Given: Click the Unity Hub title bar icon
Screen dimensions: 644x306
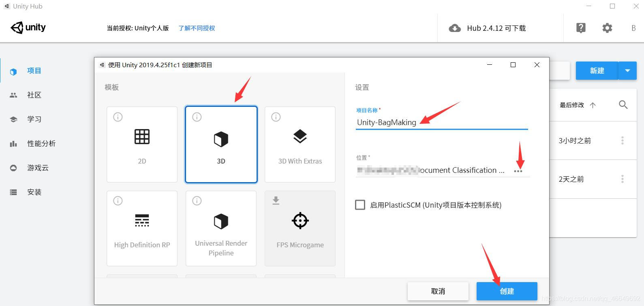Looking at the screenshot, I should (x=7, y=6).
